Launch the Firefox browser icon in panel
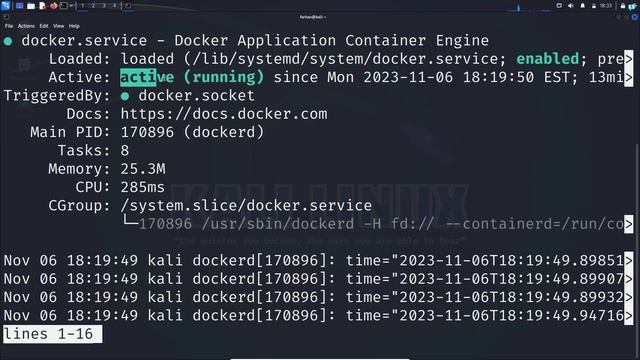640x360 pixels. coord(53,6)
